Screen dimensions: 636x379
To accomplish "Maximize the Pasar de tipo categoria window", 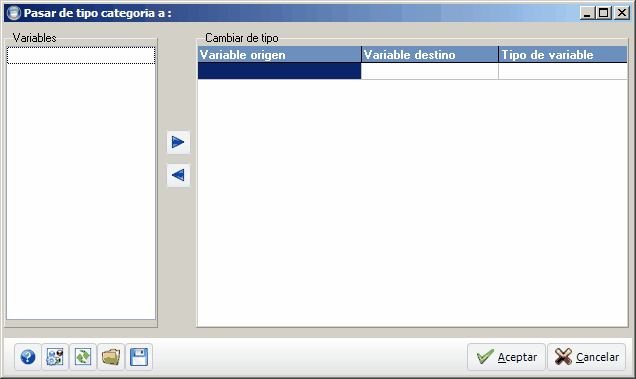I will tap(604, 13).
